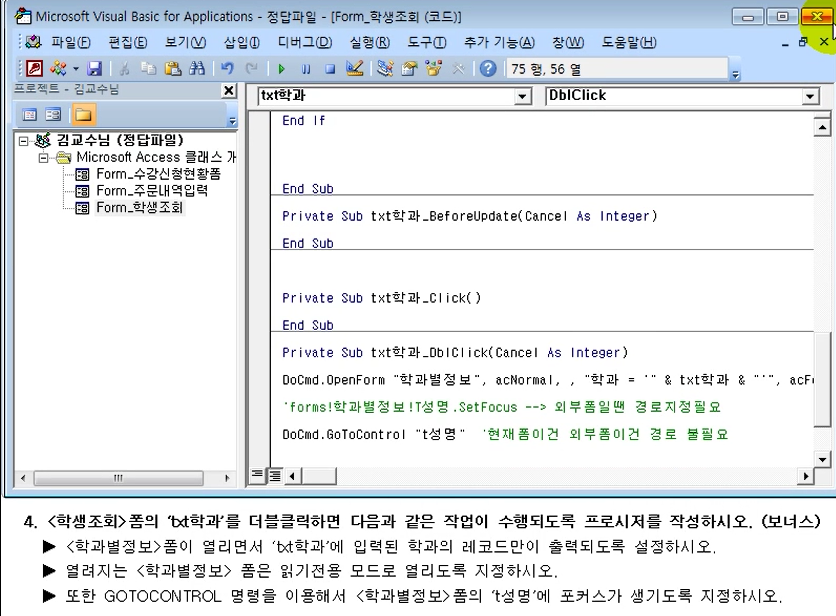The width and height of the screenshot is (836, 616).
Task: Click the 'Private Sub txt학과_Click()' line
Action: click(382, 298)
